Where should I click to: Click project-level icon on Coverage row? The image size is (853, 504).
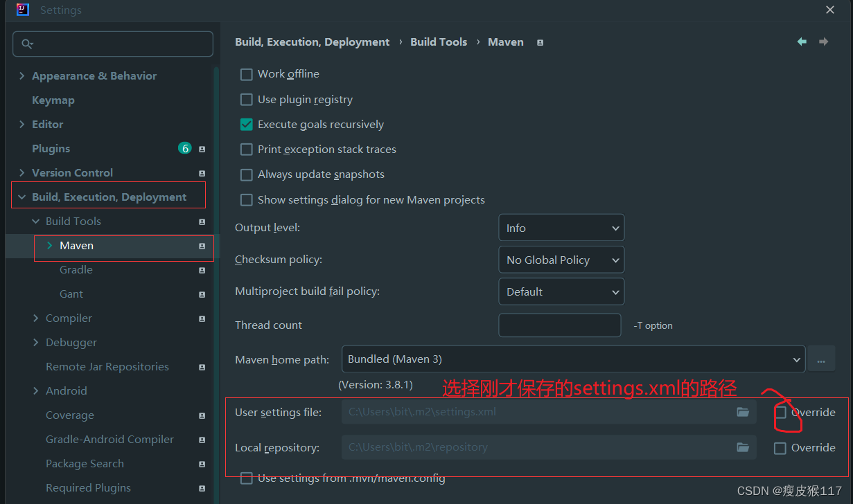point(202,415)
